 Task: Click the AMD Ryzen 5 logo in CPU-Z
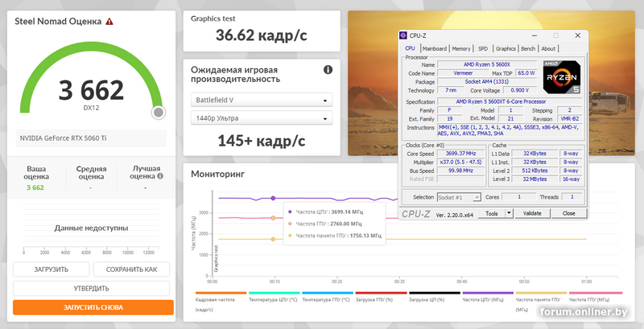tap(561, 77)
